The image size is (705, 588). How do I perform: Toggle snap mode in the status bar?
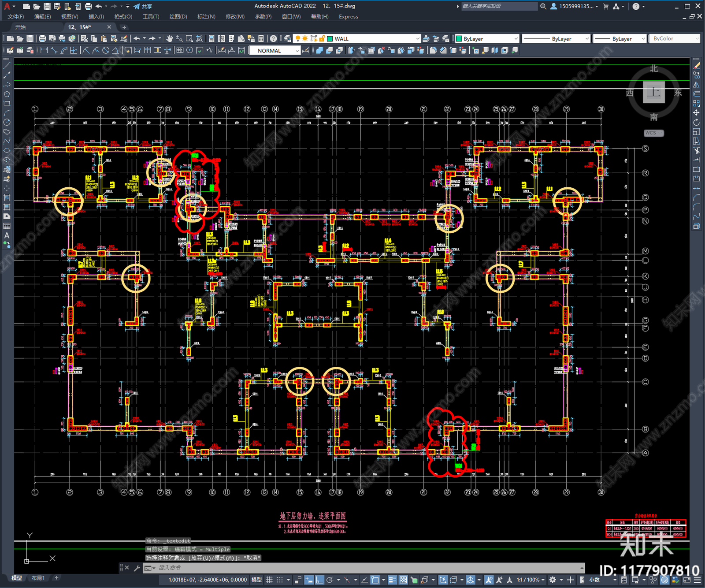click(280, 580)
